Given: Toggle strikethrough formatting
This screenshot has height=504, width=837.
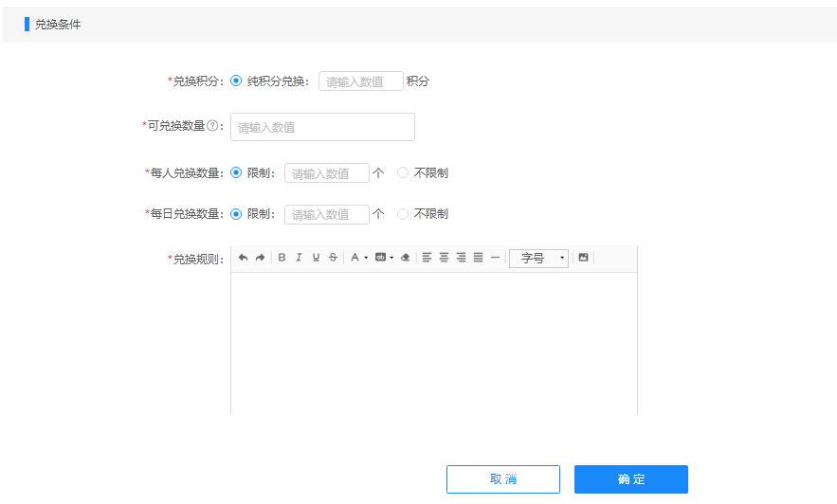Looking at the screenshot, I should coord(333,258).
